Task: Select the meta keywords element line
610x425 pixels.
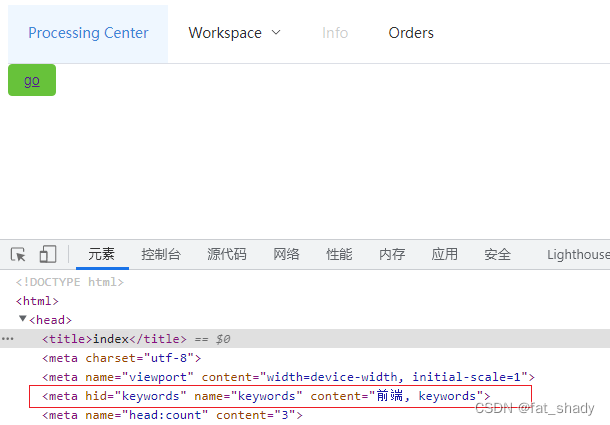Action: 266,396
